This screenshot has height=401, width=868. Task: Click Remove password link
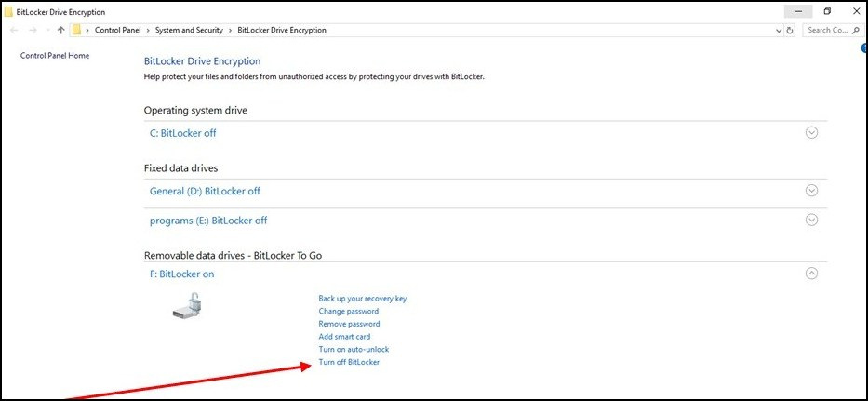pos(349,324)
